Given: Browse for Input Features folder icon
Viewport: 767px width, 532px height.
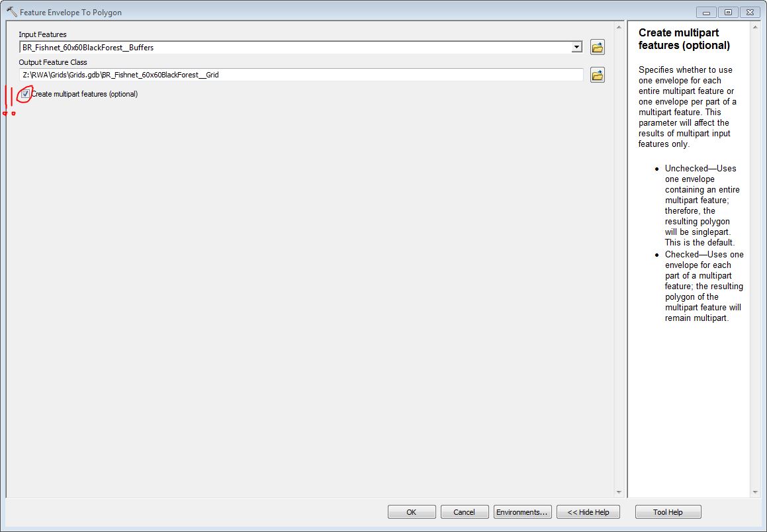Looking at the screenshot, I should (x=598, y=48).
